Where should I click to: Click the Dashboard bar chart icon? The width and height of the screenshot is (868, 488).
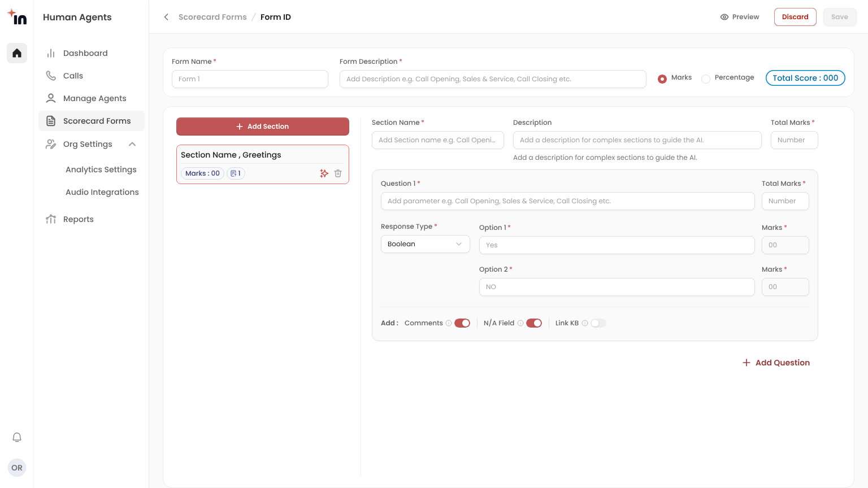click(51, 53)
